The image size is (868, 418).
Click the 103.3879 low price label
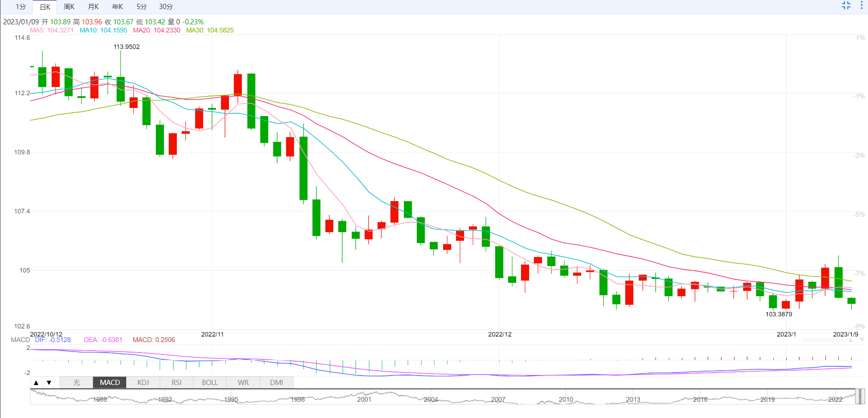tap(779, 314)
